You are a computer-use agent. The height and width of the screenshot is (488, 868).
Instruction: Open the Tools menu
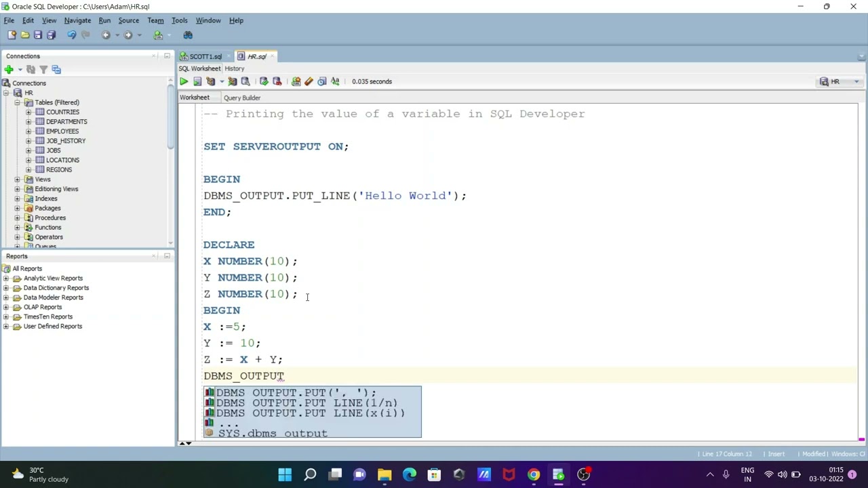click(x=179, y=20)
